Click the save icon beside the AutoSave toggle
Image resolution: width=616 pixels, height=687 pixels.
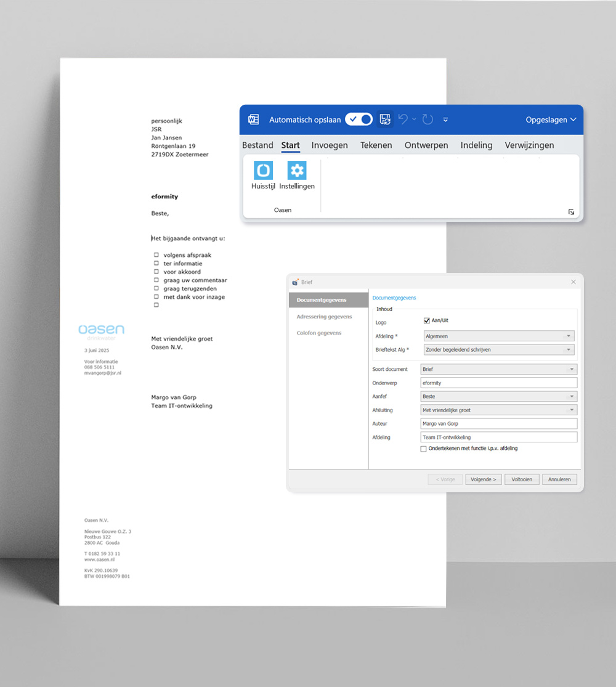pyautogui.click(x=385, y=120)
